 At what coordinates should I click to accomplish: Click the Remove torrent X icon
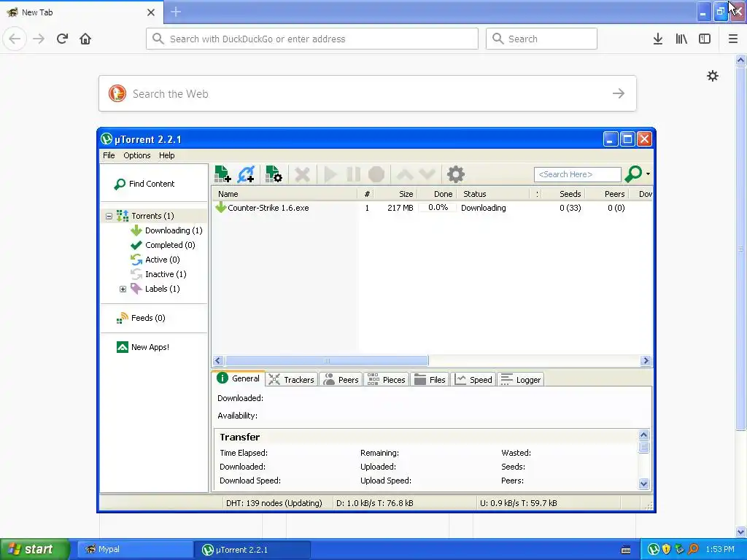[x=302, y=174]
